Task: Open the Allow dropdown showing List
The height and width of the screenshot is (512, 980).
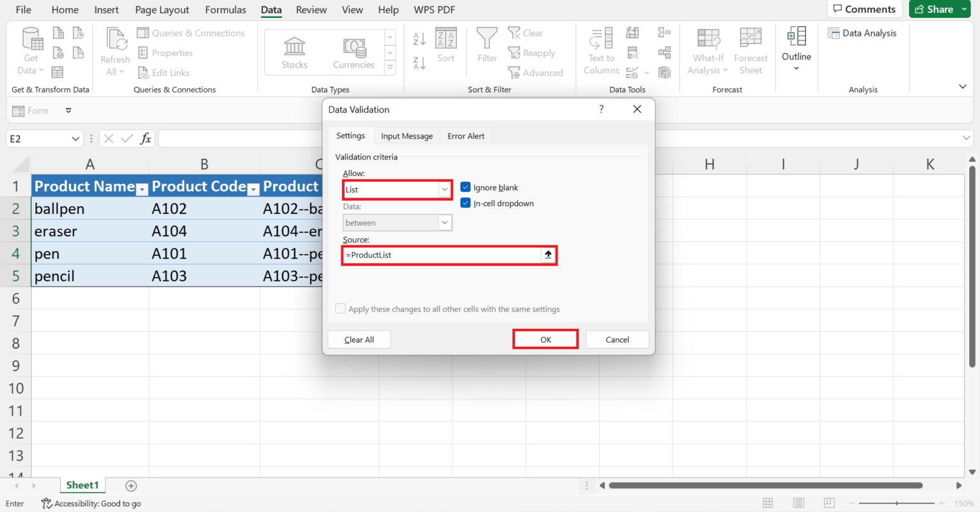Action: coord(444,190)
